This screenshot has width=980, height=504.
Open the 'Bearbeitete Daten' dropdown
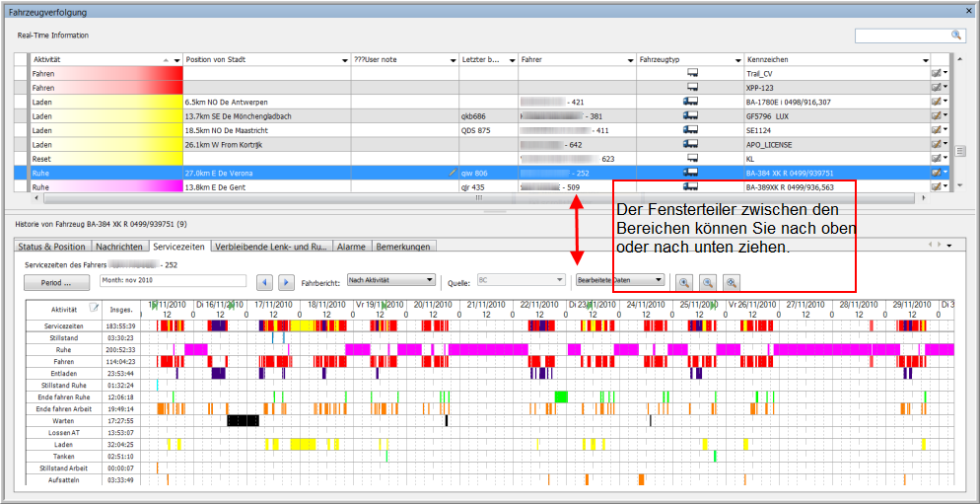620,281
